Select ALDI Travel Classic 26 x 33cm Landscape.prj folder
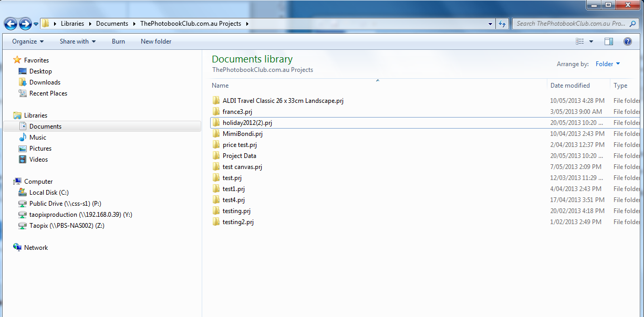The width and height of the screenshot is (644, 317). pyautogui.click(x=283, y=101)
